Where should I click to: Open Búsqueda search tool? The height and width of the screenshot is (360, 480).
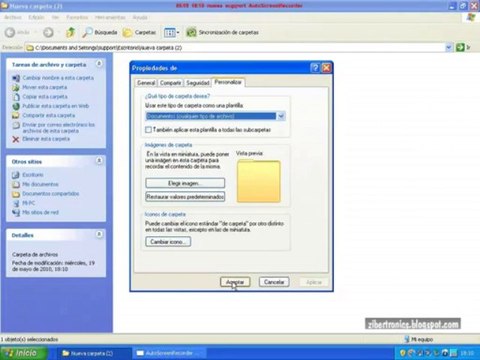coord(100,32)
